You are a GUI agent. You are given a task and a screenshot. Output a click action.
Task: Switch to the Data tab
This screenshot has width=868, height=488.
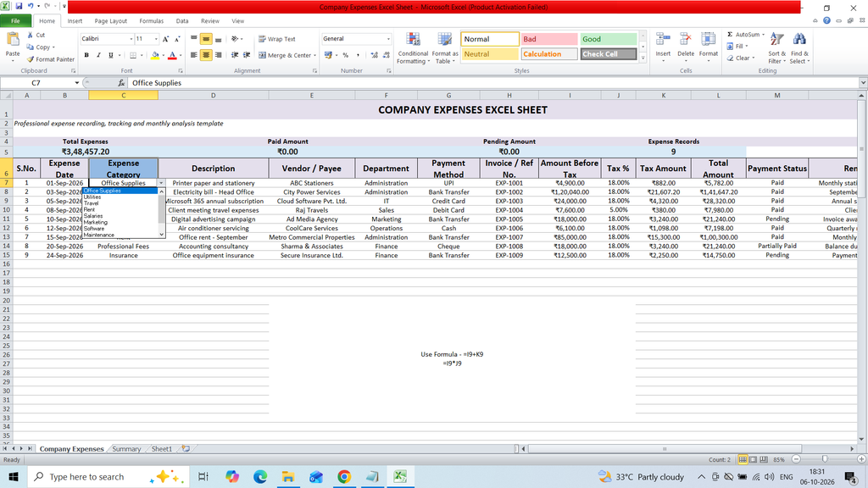tap(182, 21)
